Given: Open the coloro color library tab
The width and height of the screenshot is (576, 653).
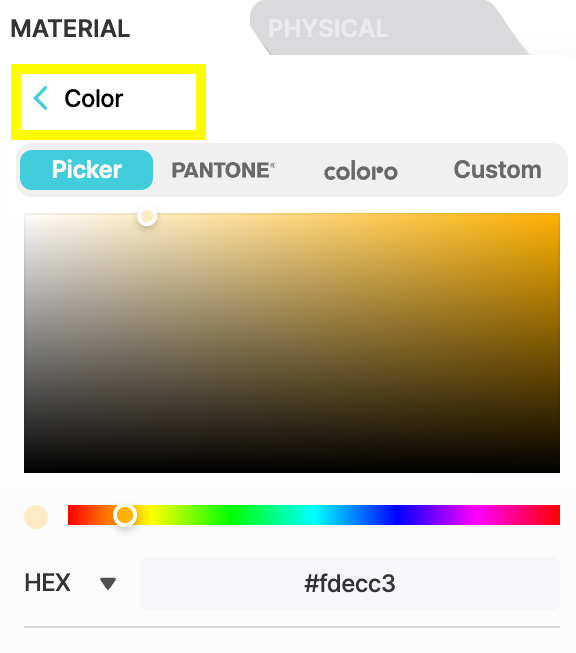Looking at the screenshot, I should coord(361,171).
